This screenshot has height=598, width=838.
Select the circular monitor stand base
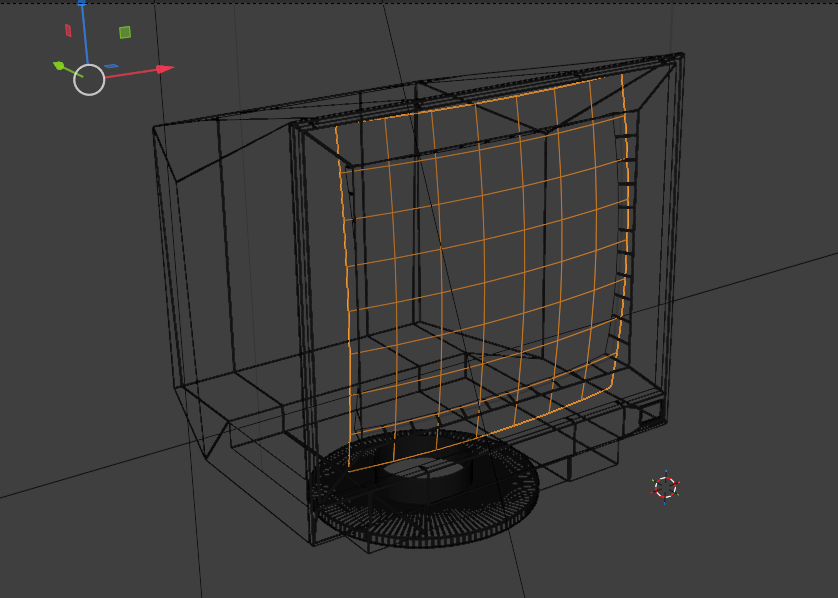click(425, 489)
